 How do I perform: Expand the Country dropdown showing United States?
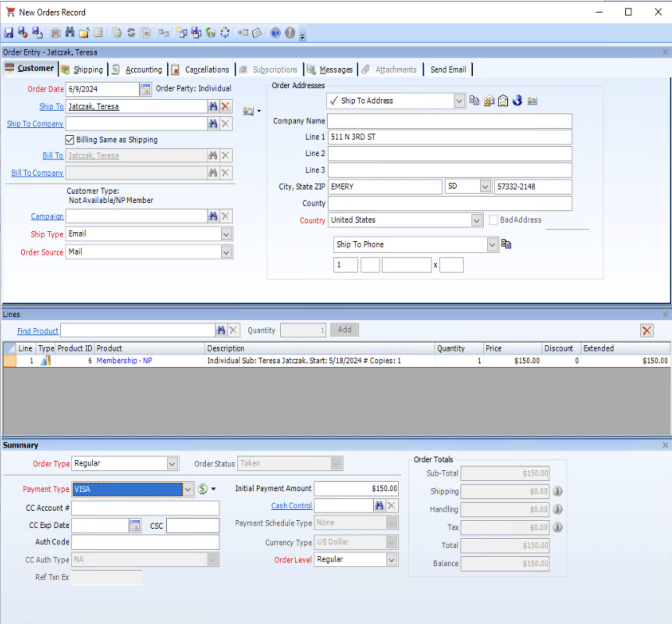point(476,220)
